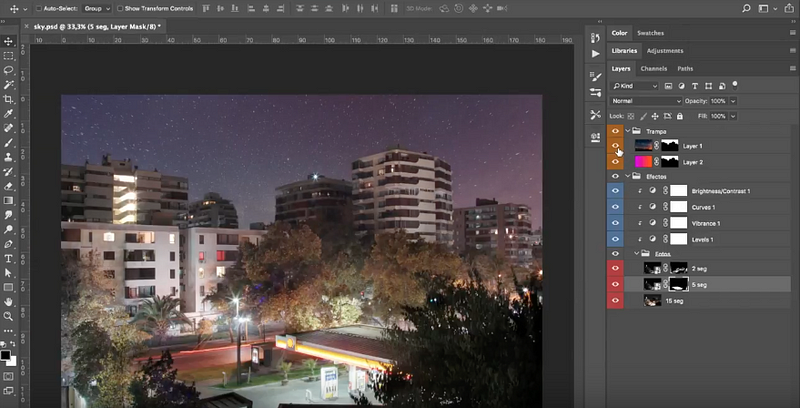Hide the Levels 1 adjustment layer
This screenshot has width=800, height=408.
[x=615, y=239]
